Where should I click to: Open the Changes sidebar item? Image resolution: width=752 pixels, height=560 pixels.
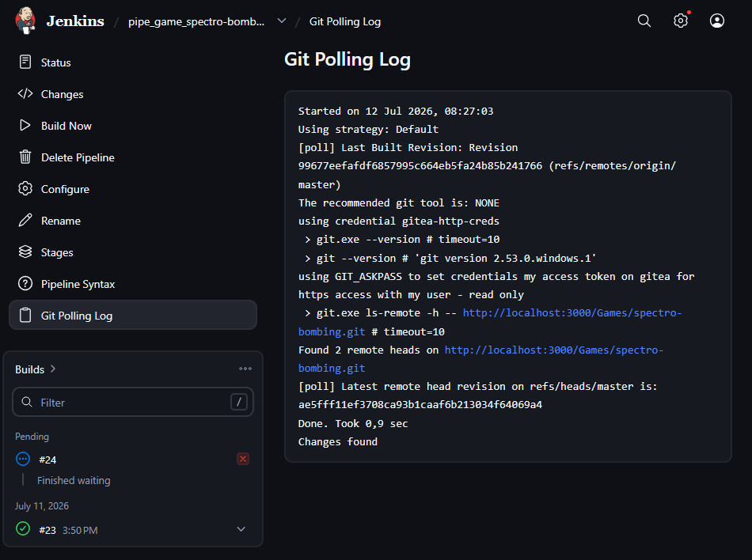pyautogui.click(x=133, y=94)
